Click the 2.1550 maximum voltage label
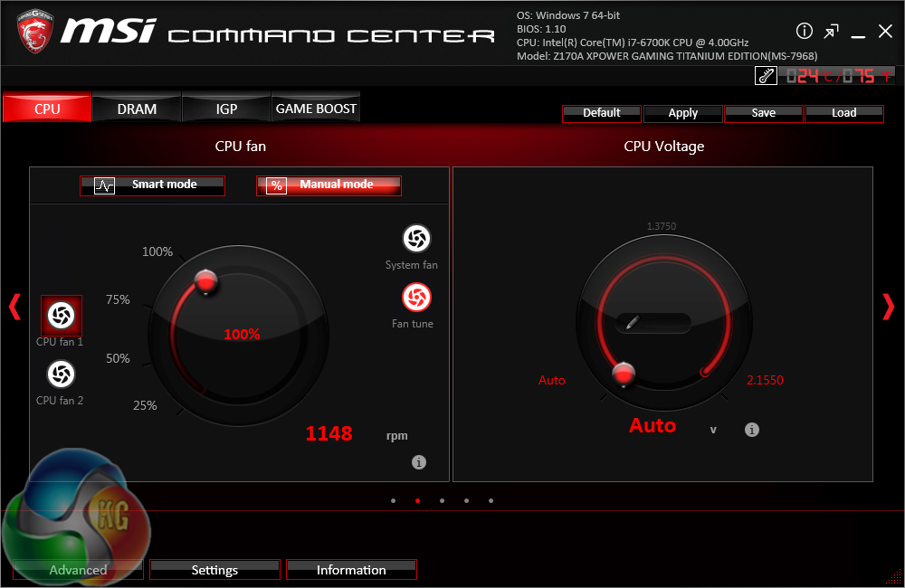The image size is (905, 588). (765, 380)
